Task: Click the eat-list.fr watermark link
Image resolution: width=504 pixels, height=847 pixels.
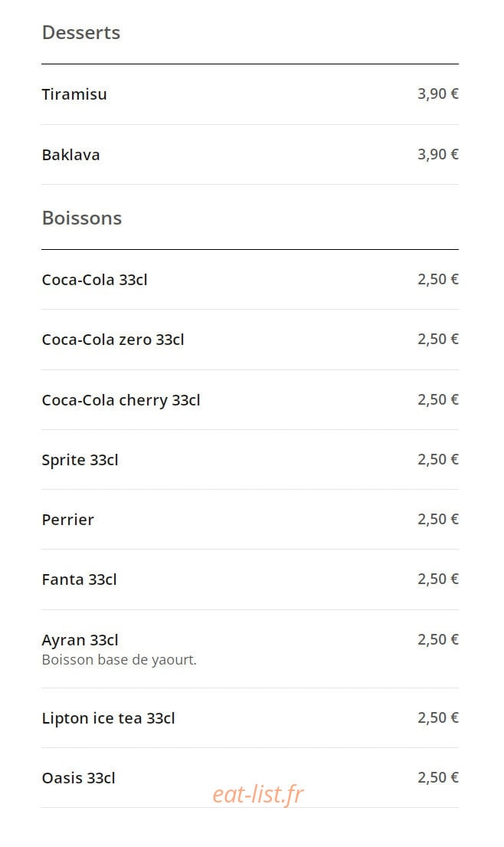Action: [258, 794]
